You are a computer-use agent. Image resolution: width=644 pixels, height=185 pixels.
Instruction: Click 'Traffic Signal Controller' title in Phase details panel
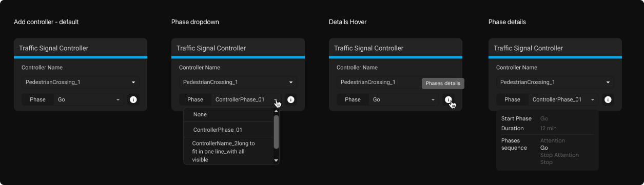click(529, 48)
